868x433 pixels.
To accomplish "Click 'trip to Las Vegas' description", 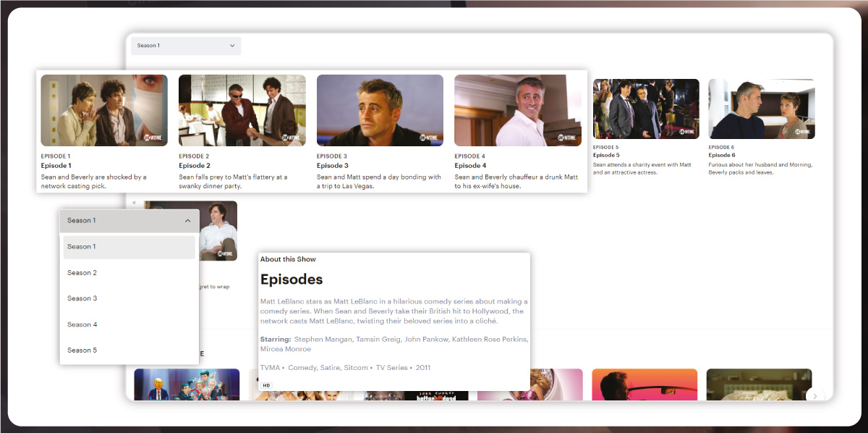I will pyautogui.click(x=379, y=181).
